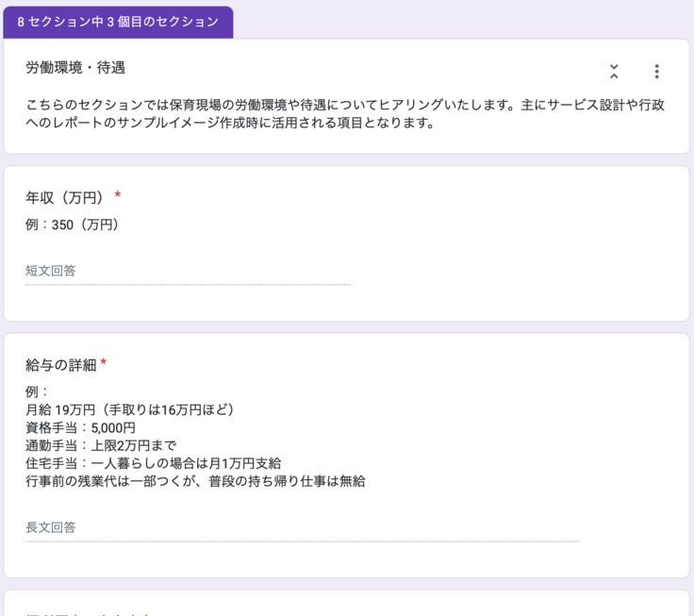
Task: Click the section title 労働環境・待遇
Action: [x=75, y=68]
